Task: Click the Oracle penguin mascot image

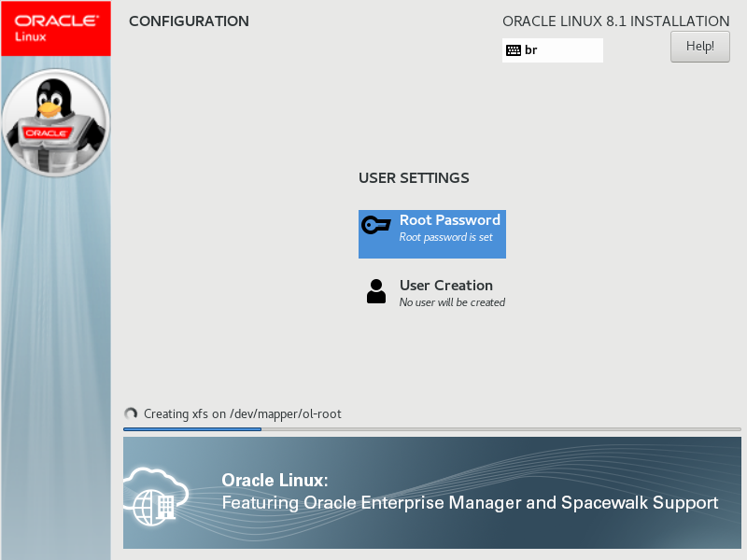Action: [56, 123]
